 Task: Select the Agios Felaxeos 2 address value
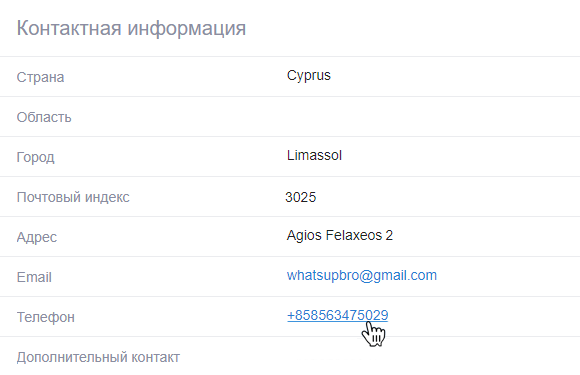click(x=340, y=236)
